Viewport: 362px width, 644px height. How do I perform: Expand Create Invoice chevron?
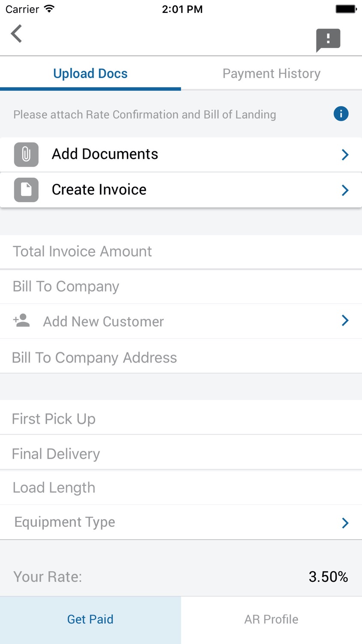click(345, 190)
